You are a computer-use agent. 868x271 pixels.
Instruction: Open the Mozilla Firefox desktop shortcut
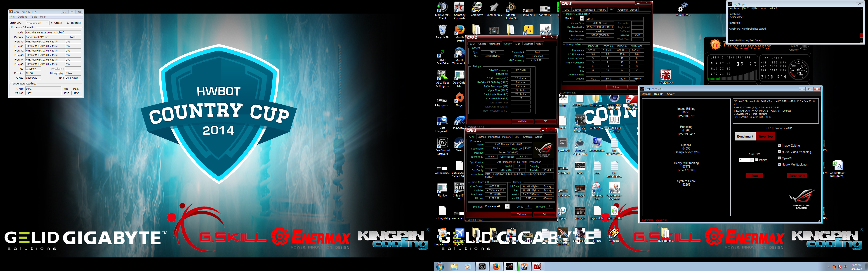click(459, 33)
